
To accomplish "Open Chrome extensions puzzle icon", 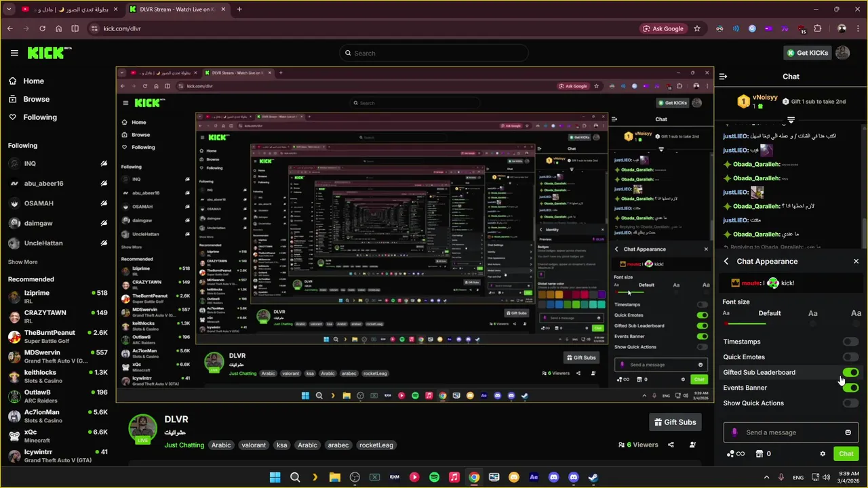I will (817, 28).
